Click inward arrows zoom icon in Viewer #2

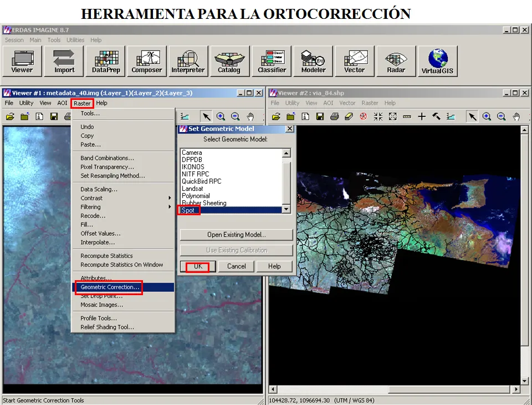378,117
